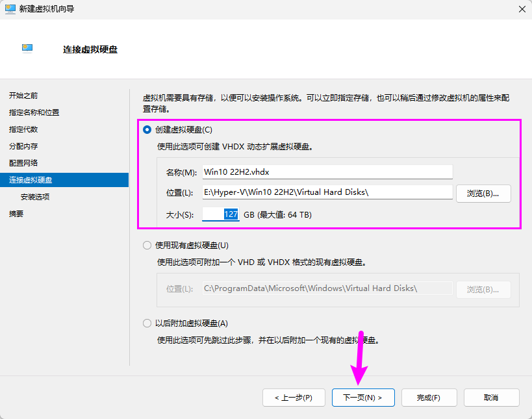Open the 指定代数 step
The image size is (532, 419).
tap(23, 130)
